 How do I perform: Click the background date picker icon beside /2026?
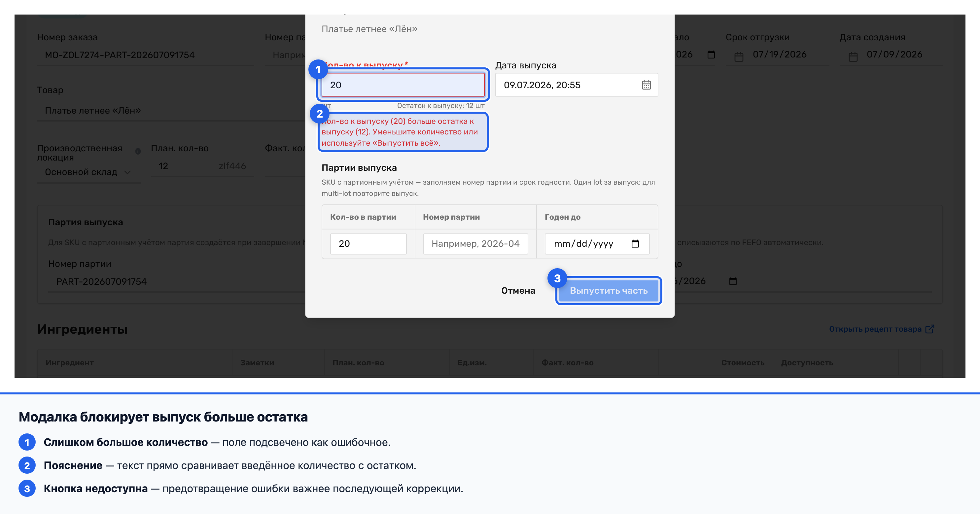[x=732, y=281]
